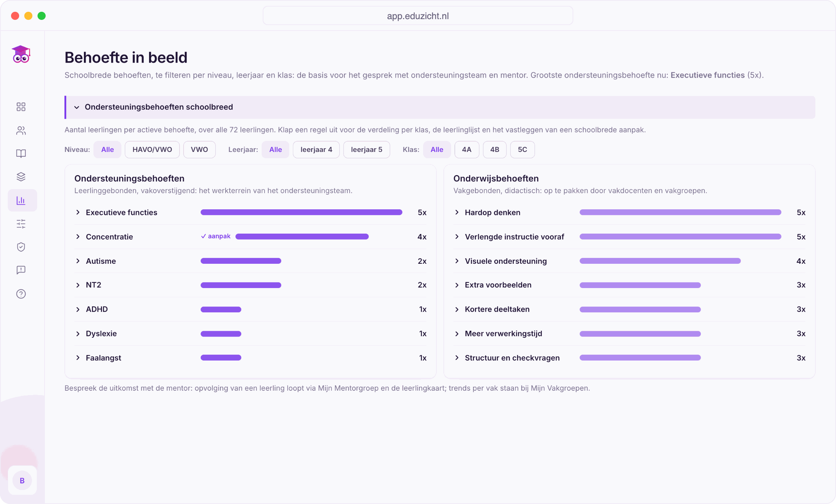Screen dimensions: 836x504
Task: Expand the Executieve functies row
Action: click(x=251, y=213)
